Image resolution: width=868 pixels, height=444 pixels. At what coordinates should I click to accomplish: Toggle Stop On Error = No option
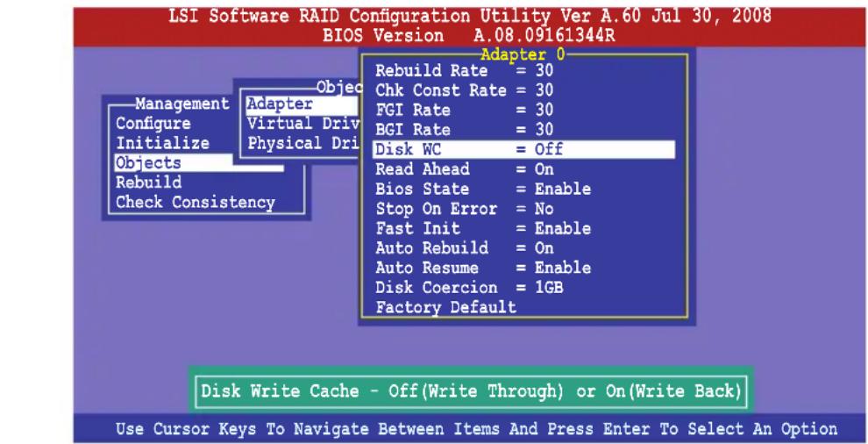464,209
